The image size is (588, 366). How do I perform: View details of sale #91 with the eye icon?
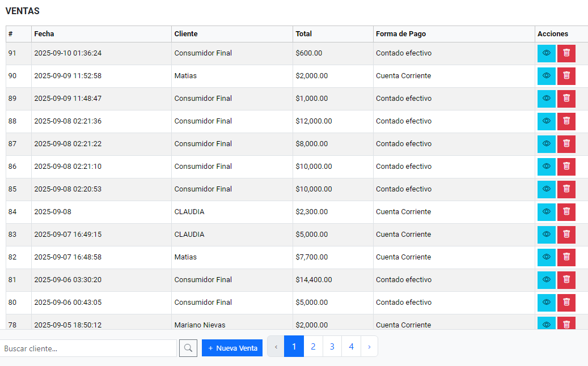pyautogui.click(x=546, y=53)
